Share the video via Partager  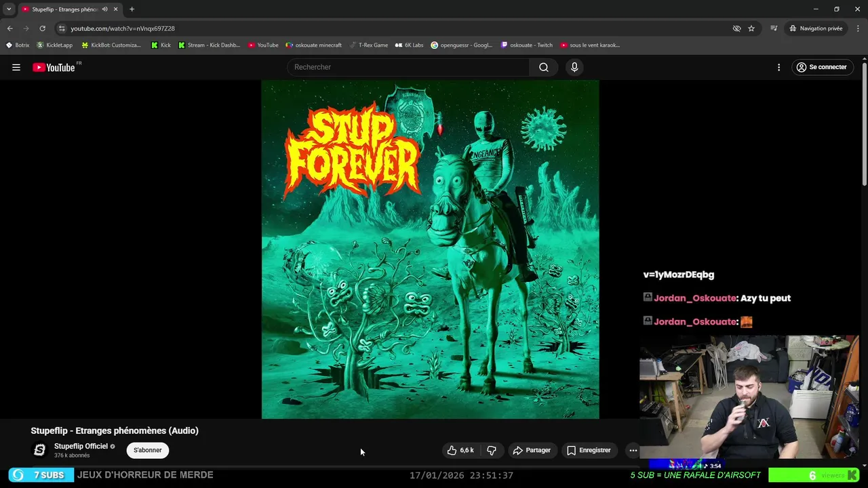tap(532, 450)
